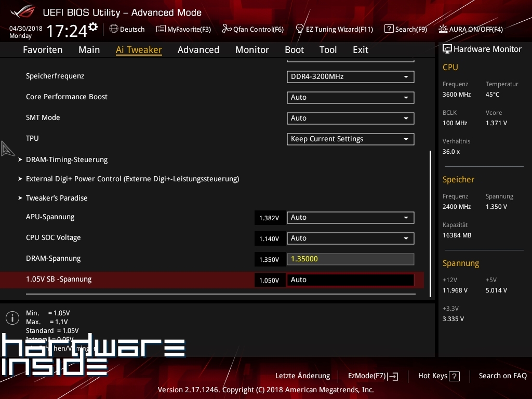Open TPU Keep Current Settings dropdown
Image resolution: width=532 pixels, height=399 pixels.
351,139
